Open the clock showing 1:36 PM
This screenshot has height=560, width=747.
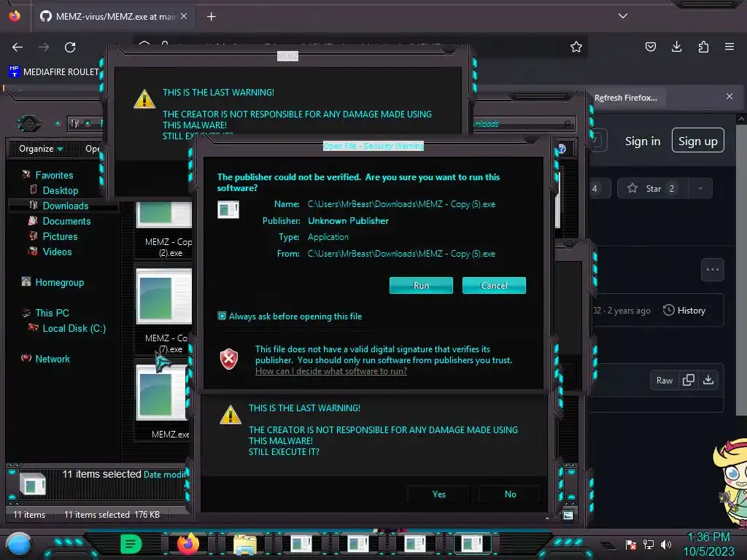(708, 544)
